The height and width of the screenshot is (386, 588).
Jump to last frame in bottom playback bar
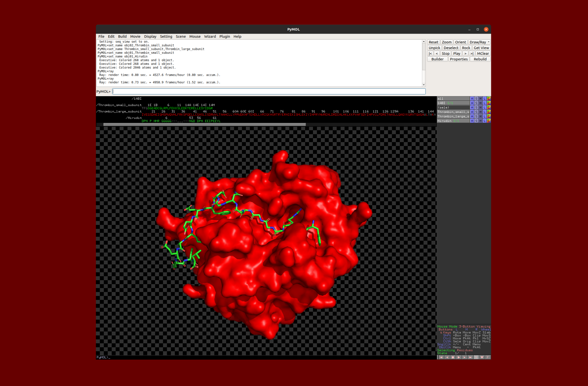470,357
